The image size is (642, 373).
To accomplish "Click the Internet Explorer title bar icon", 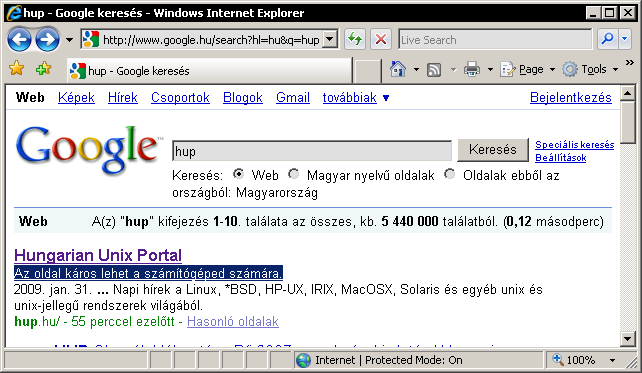I will (14, 13).
